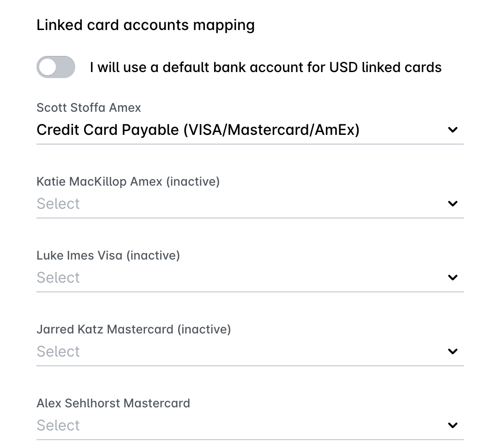Open the Select field under Jarred Katz Mastercard

point(250,351)
